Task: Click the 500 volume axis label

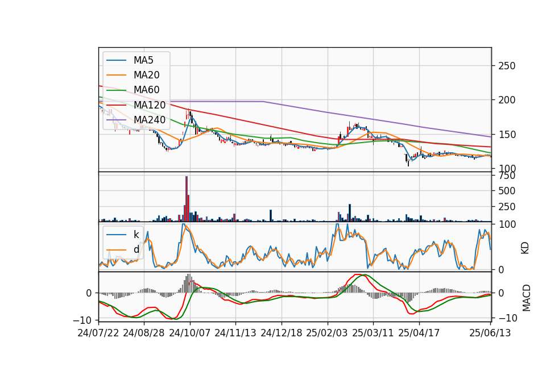Action: tap(507, 191)
